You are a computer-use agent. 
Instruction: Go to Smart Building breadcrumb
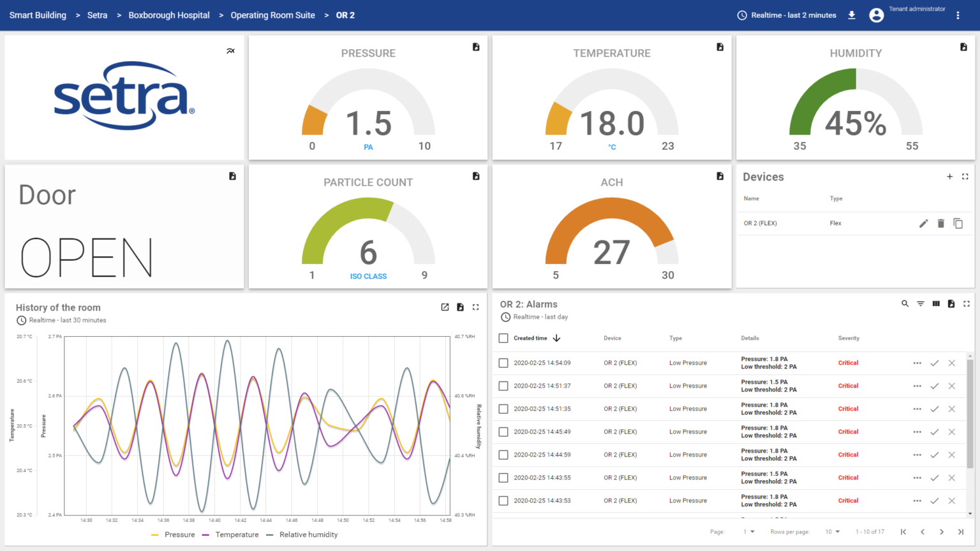tap(38, 15)
